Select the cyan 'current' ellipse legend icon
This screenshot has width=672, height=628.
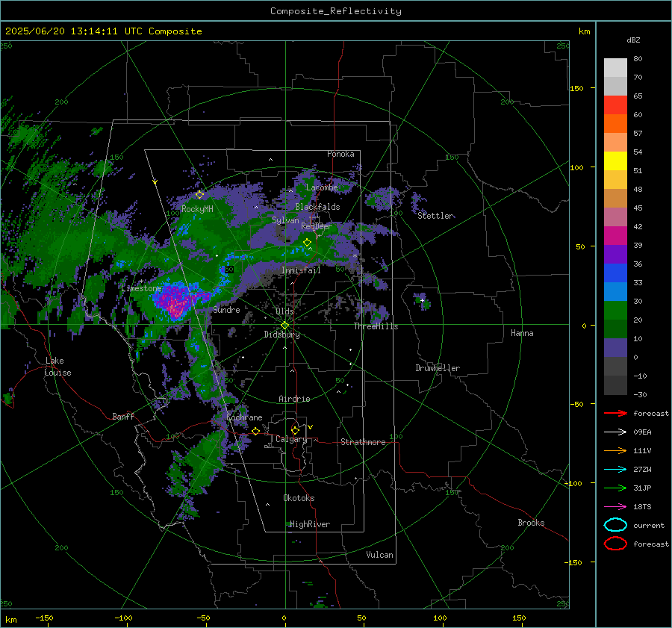point(615,525)
